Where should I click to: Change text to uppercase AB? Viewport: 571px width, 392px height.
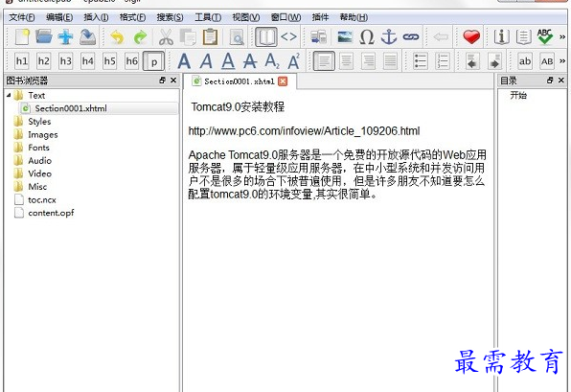547,61
